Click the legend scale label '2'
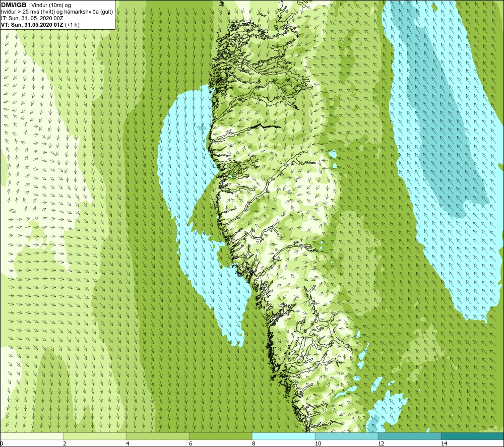Image resolution: width=504 pixels, height=447 pixels. click(65, 443)
